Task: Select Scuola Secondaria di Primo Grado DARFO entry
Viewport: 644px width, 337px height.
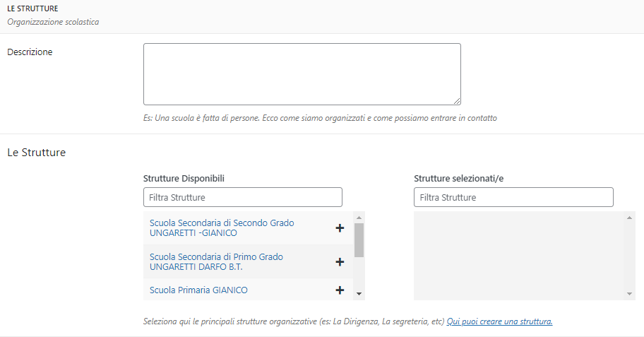Action: 216,261
